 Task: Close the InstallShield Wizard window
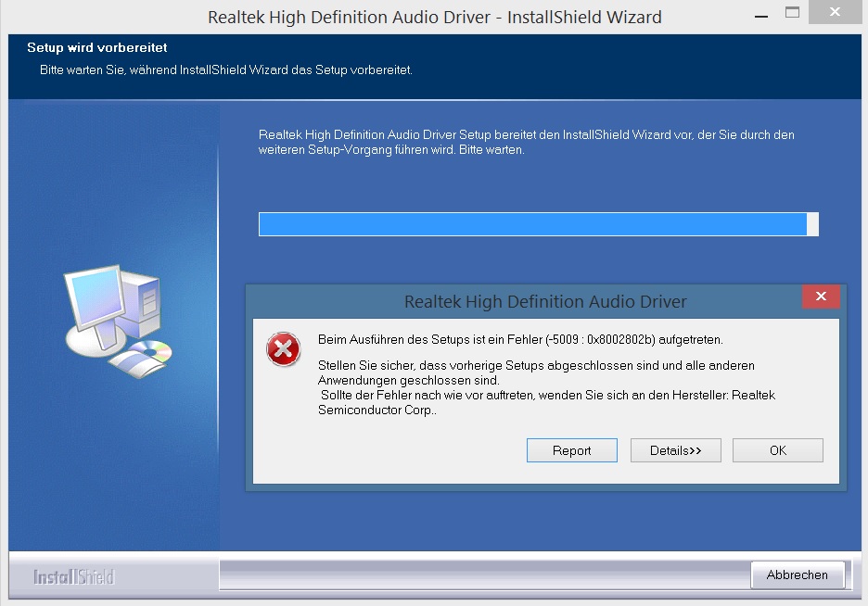click(x=835, y=12)
